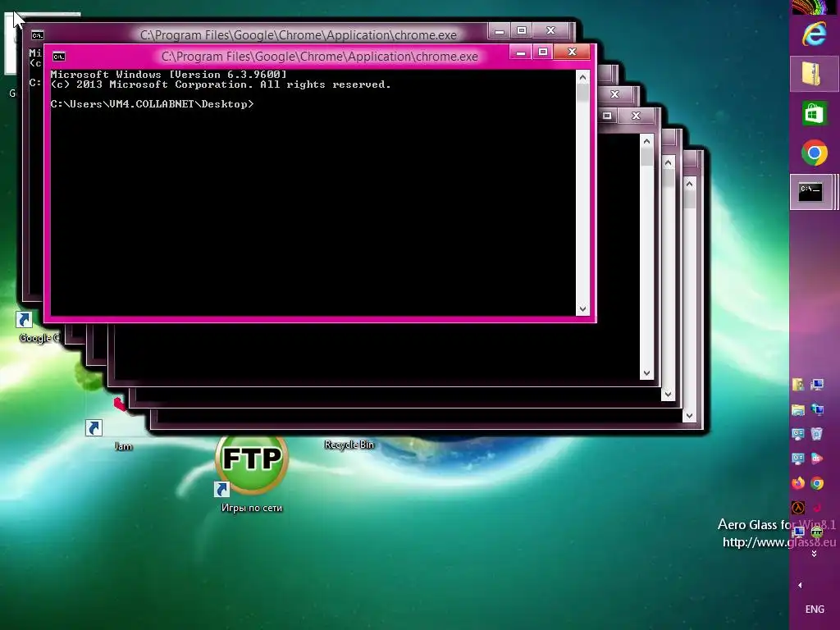
Task: Click the 'C:\Users\VM4.COLLABNET\Desktop>' prompt
Action: (x=152, y=104)
